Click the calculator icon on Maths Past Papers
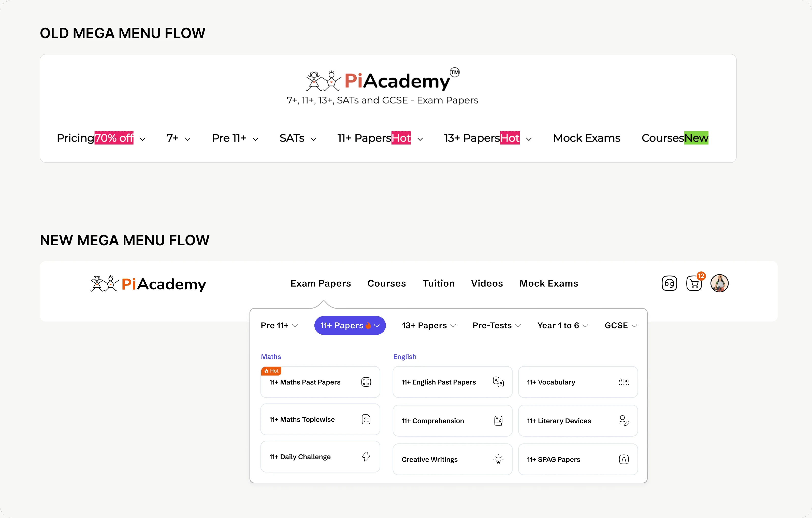Image resolution: width=812 pixels, height=518 pixels. [x=366, y=382]
